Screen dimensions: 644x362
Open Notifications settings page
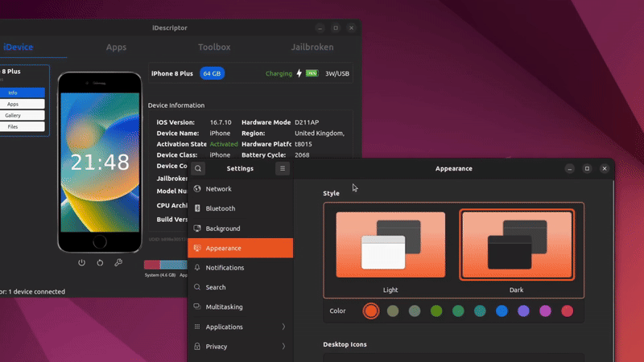(x=240, y=268)
